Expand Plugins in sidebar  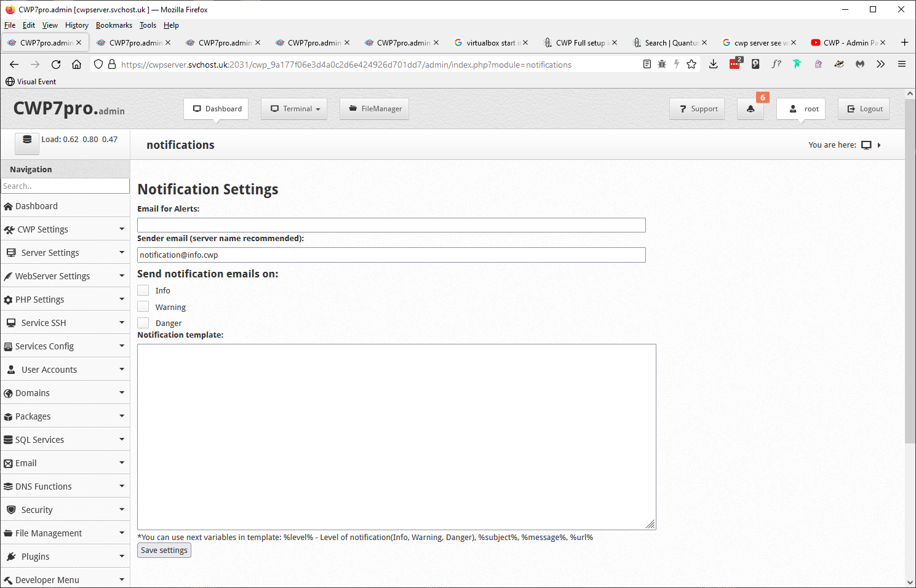pos(65,557)
